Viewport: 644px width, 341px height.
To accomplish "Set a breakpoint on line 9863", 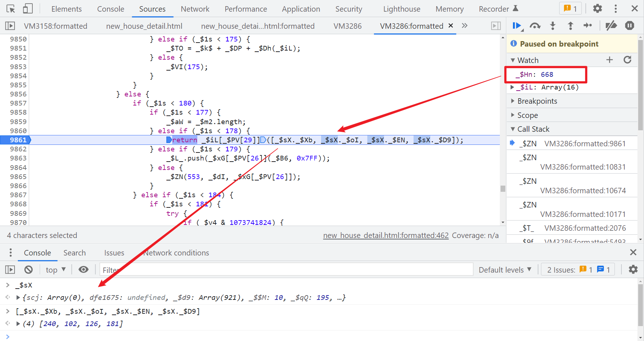I will click(x=18, y=158).
